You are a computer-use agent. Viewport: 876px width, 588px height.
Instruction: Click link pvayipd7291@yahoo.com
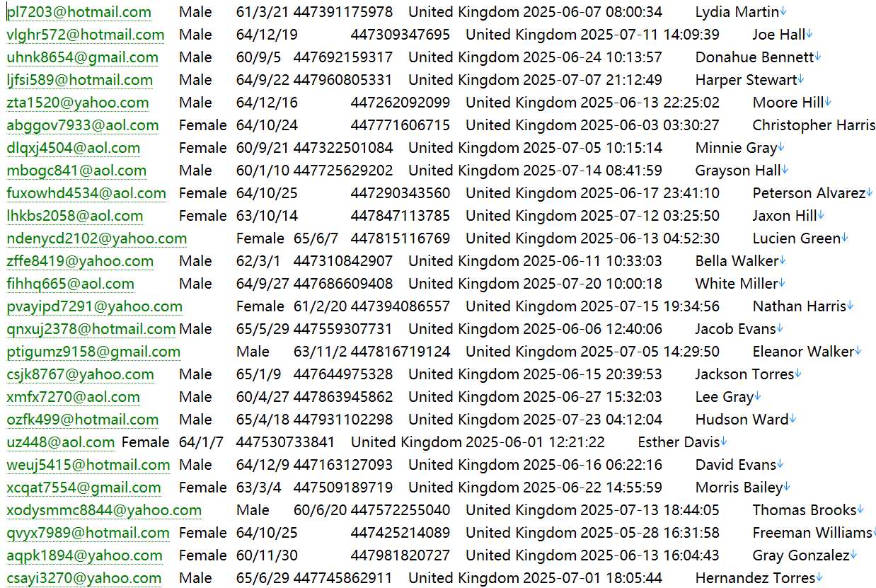[x=95, y=306]
